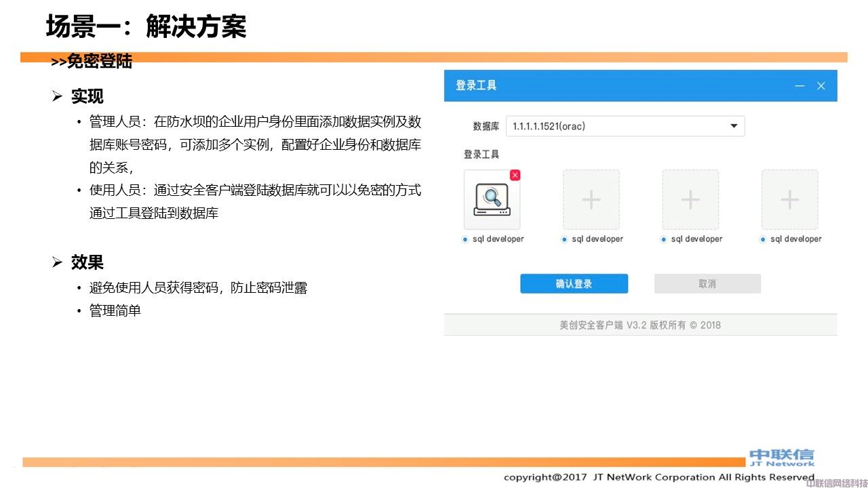Screen dimensions: 868x488
Task: Click the 登录工具 section label above the slots
Action: 481,155
